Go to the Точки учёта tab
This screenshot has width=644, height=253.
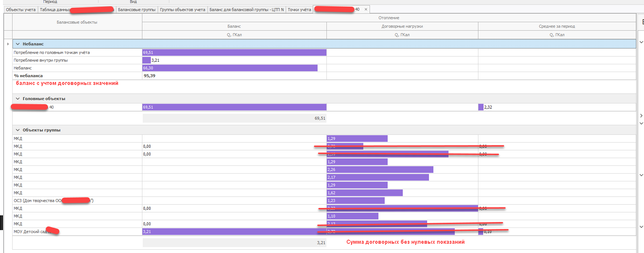coord(299,10)
